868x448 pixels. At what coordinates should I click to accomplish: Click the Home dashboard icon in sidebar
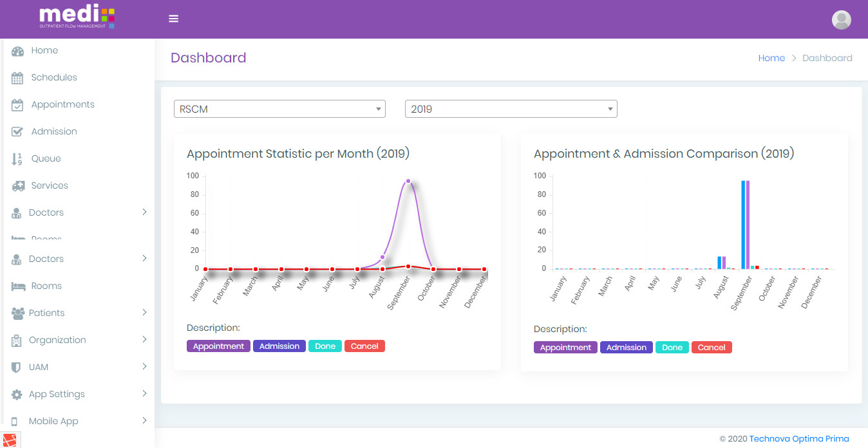pos(17,51)
